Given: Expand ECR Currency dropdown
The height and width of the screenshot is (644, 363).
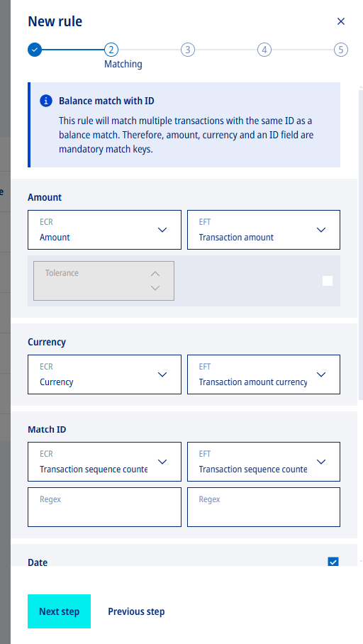Looking at the screenshot, I should [x=104, y=374].
